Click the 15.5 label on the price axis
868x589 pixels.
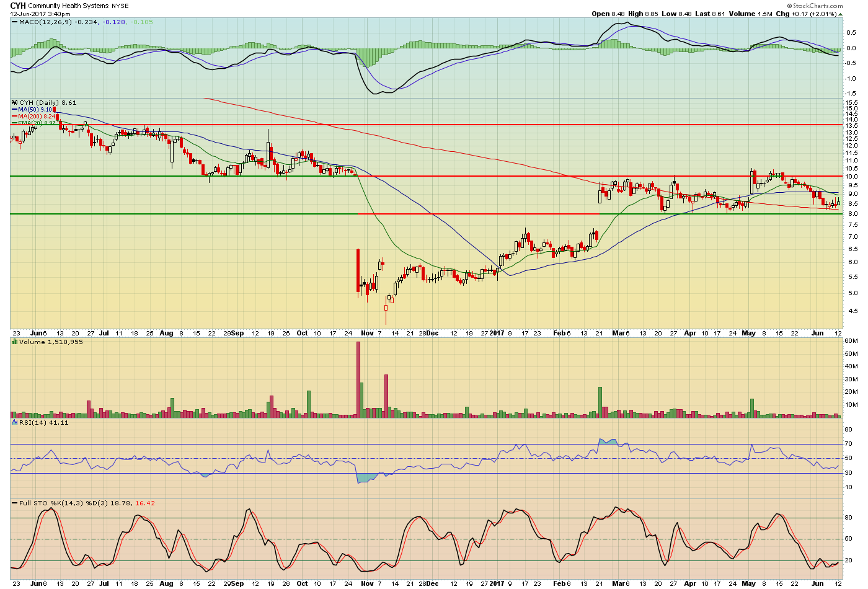click(851, 103)
